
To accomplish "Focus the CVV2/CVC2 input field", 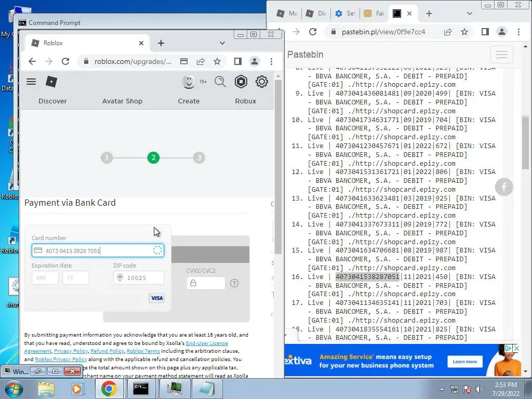I will pyautogui.click(x=206, y=283).
